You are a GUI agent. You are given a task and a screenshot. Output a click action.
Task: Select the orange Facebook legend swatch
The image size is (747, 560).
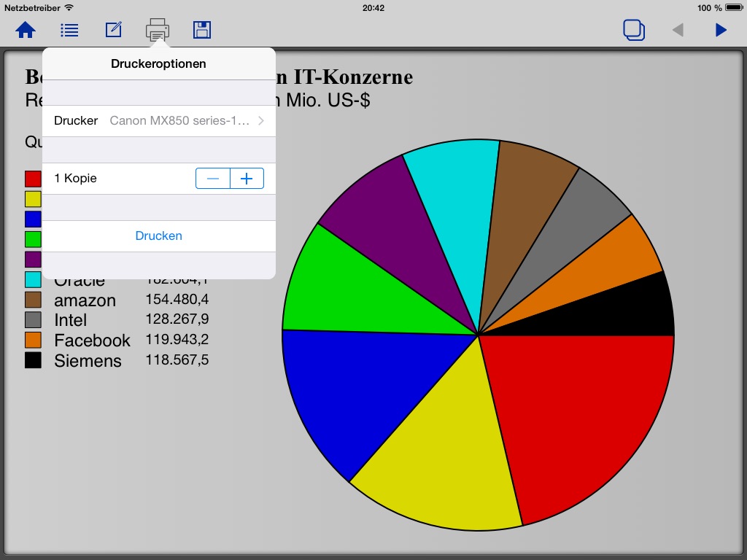(33, 340)
